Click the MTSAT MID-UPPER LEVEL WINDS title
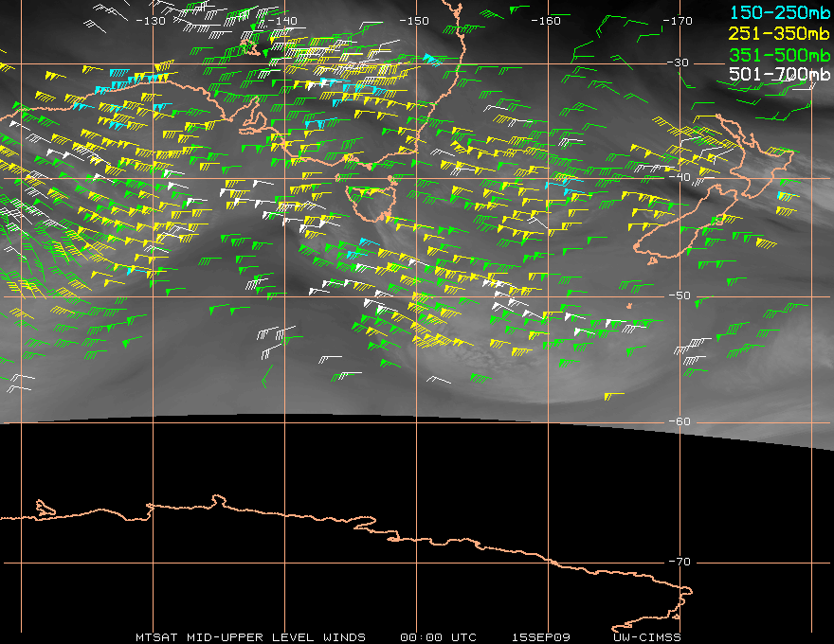The height and width of the screenshot is (644, 834). (x=250, y=637)
